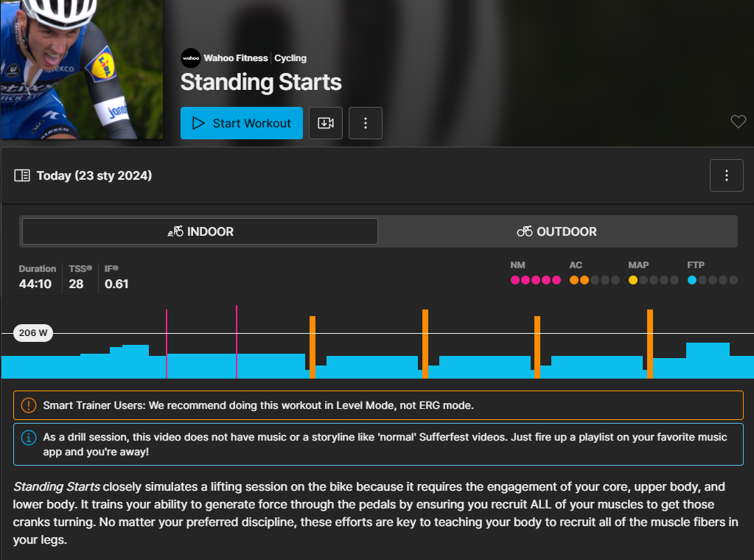
Task: Click the first orange sprint bar in chart
Action: click(x=313, y=346)
